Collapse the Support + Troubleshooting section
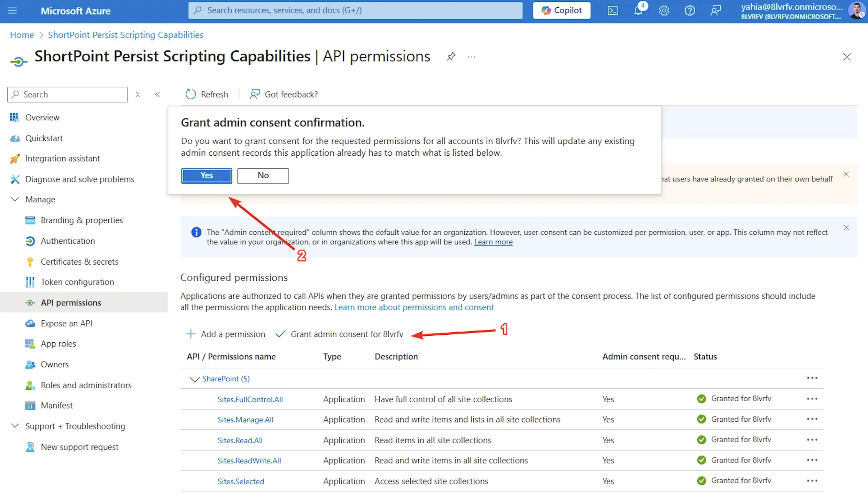 click(15, 426)
